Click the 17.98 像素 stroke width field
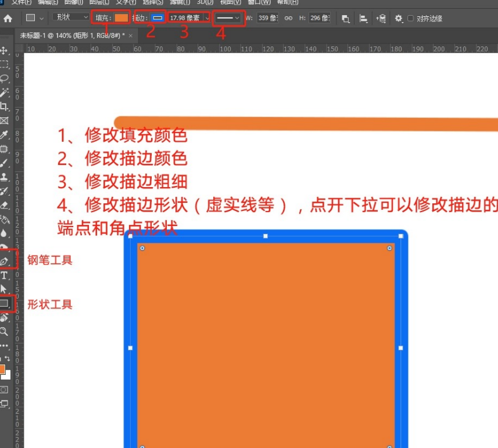498x448 pixels. [187, 18]
